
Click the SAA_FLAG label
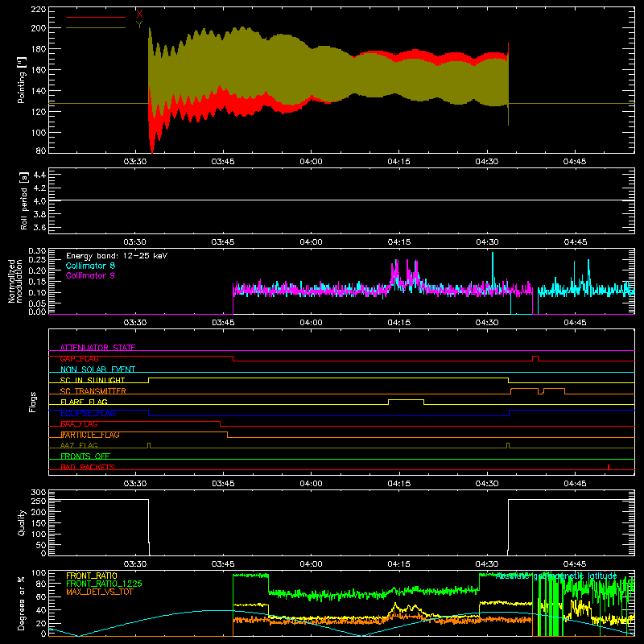coord(79,424)
